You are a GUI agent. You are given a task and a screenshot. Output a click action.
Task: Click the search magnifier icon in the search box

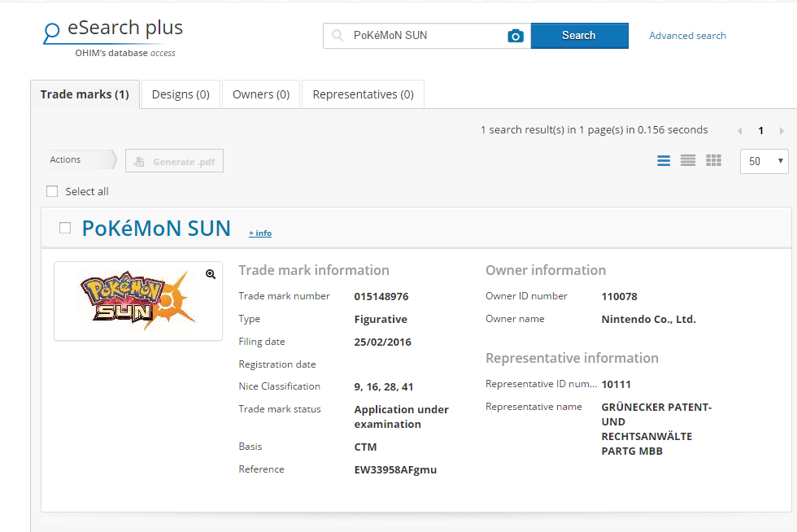pyautogui.click(x=336, y=36)
